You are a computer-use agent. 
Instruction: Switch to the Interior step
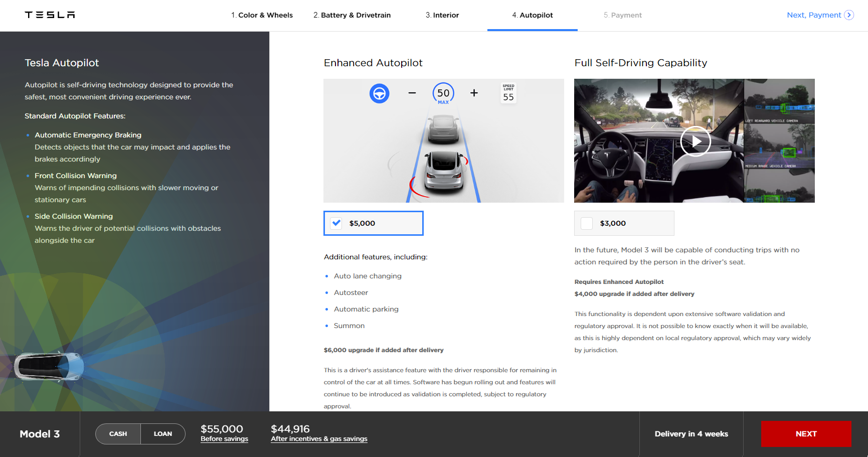tap(442, 15)
